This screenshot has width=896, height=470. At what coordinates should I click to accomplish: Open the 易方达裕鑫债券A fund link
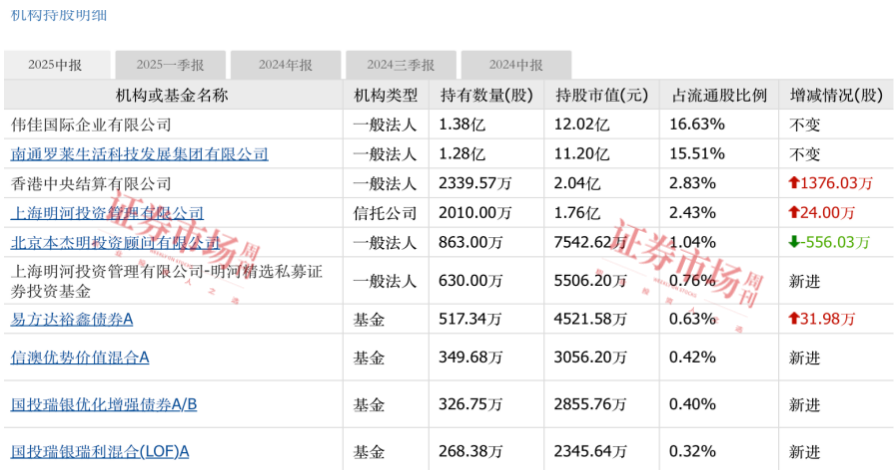71,319
